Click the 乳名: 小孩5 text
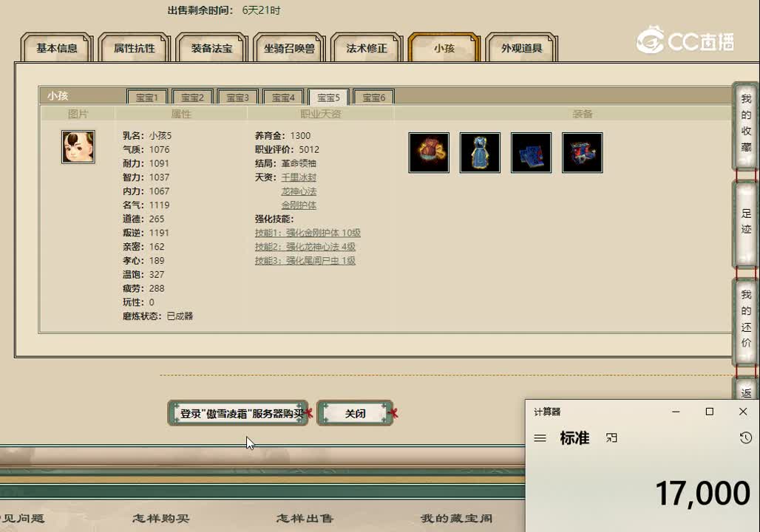Viewport: 760px width, 532px height. point(147,136)
